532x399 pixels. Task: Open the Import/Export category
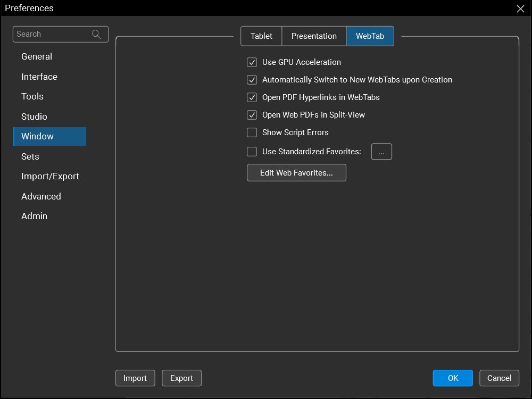coord(50,176)
